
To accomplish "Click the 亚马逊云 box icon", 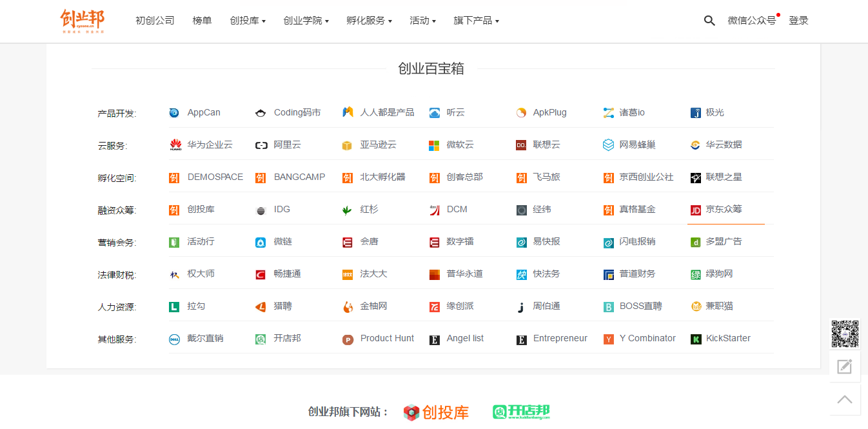I will 347,145.
